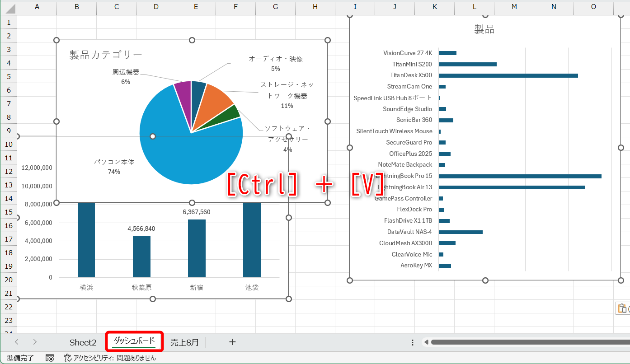This screenshot has width=630, height=364.
Task: Click the FlashDrive X1 1TB label
Action: tap(408, 220)
